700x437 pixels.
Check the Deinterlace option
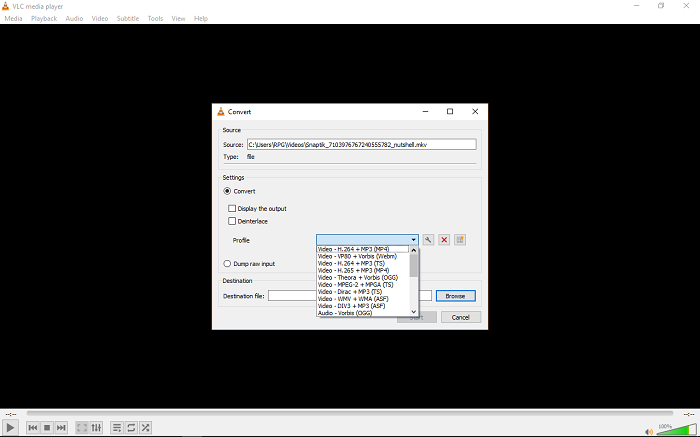coord(232,221)
